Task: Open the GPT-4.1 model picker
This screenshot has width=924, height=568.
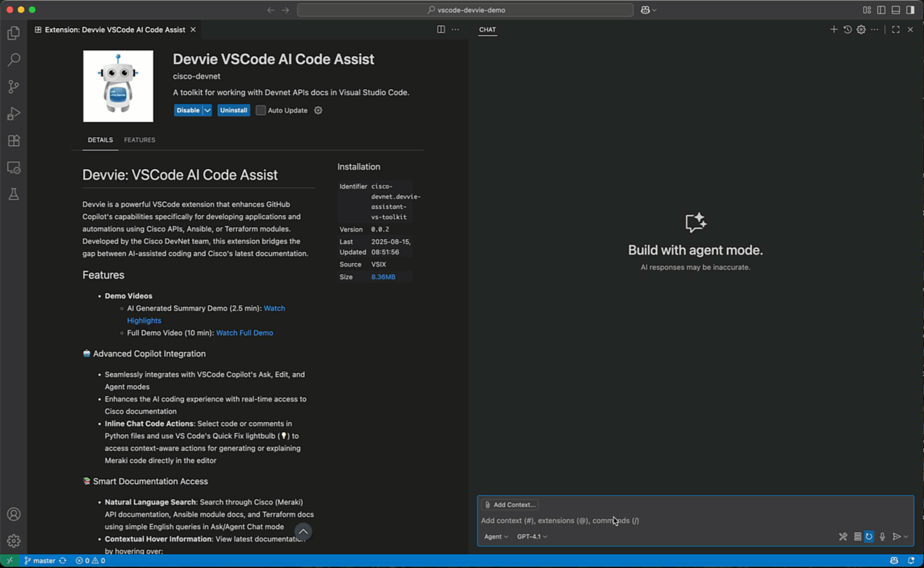Action: (532, 536)
